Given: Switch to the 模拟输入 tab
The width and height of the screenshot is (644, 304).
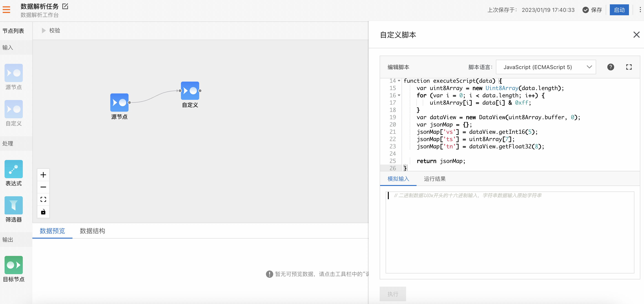Looking at the screenshot, I should 398,179.
